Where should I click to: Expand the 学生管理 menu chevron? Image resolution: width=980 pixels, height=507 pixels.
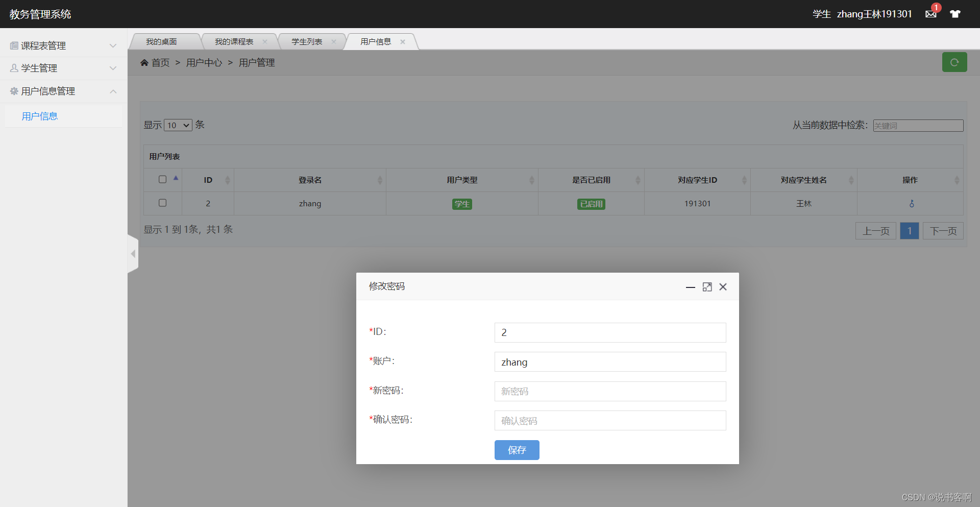[113, 68]
